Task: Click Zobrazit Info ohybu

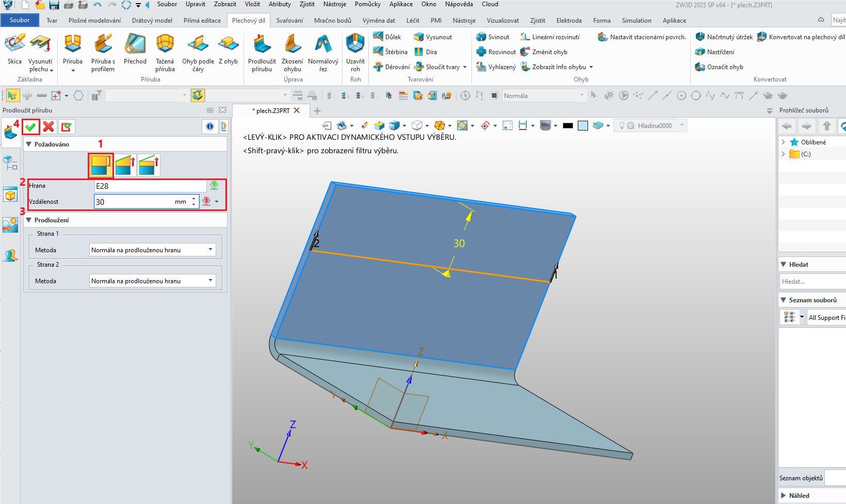Action: [x=553, y=67]
